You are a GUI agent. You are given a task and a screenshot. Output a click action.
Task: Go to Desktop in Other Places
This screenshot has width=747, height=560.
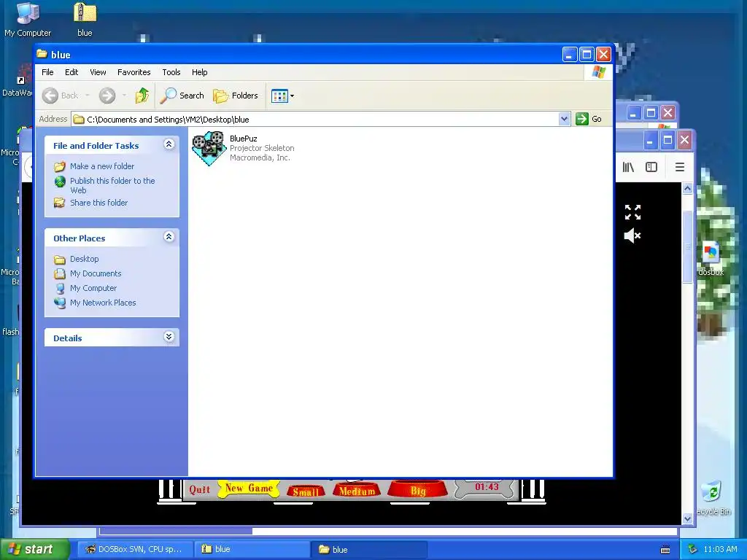coord(85,259)
